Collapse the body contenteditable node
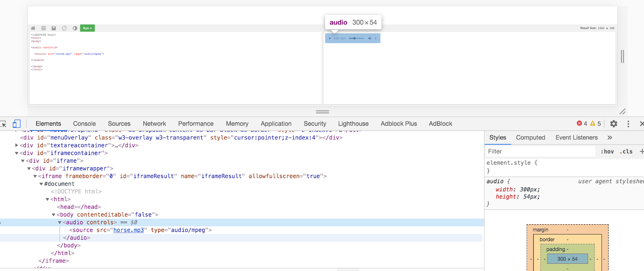Image resolution: width=644 pixels, height=271 pixels. 54,215
